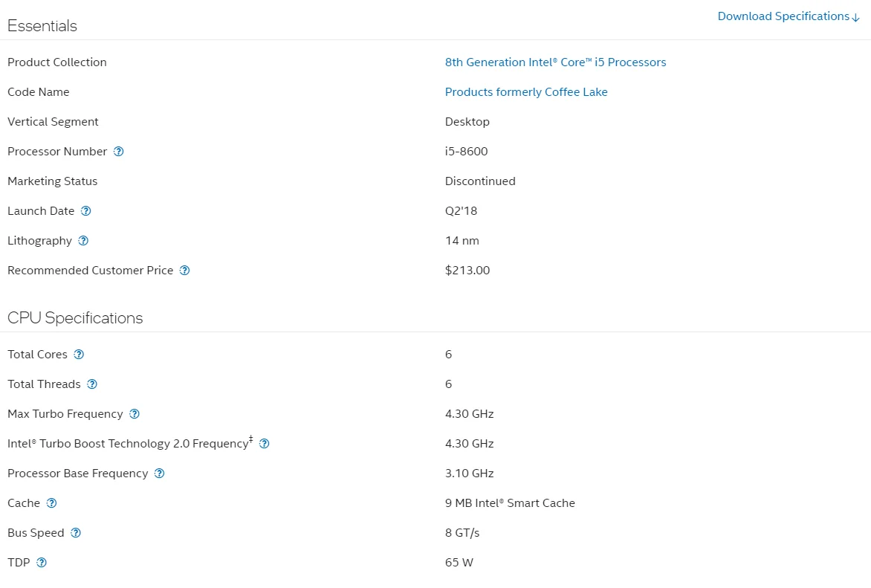Open Total Threads info icon
Viewport: 871px width, 588px height.
(x=92, y=384)
